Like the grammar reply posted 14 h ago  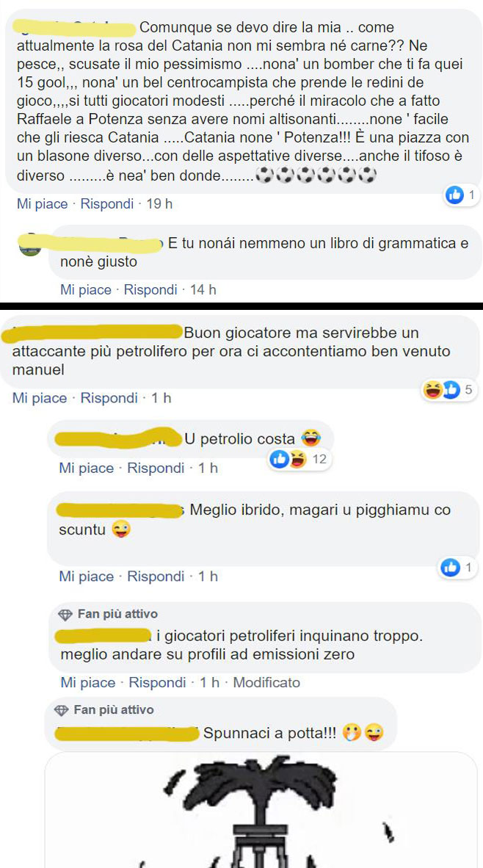[86, 289]
